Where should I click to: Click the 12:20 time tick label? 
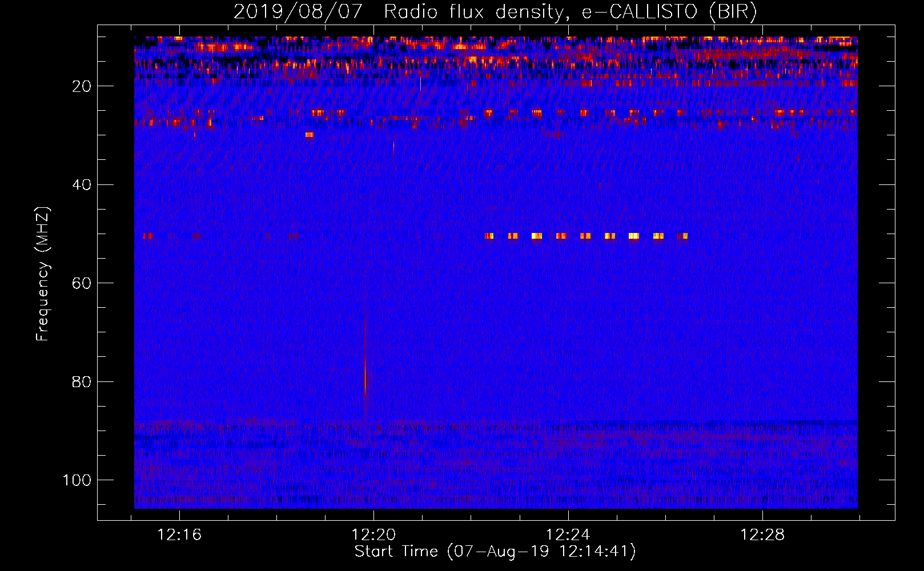click(373, 535)
